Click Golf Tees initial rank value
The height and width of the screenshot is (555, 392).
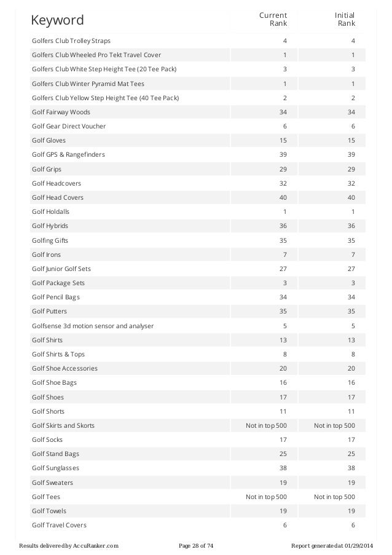pos(334,497)
